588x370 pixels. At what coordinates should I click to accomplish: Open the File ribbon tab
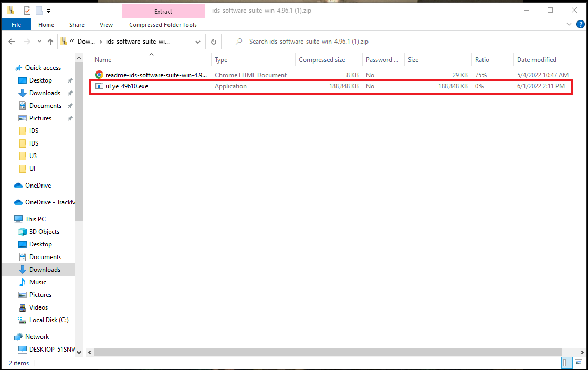point(16,25)
